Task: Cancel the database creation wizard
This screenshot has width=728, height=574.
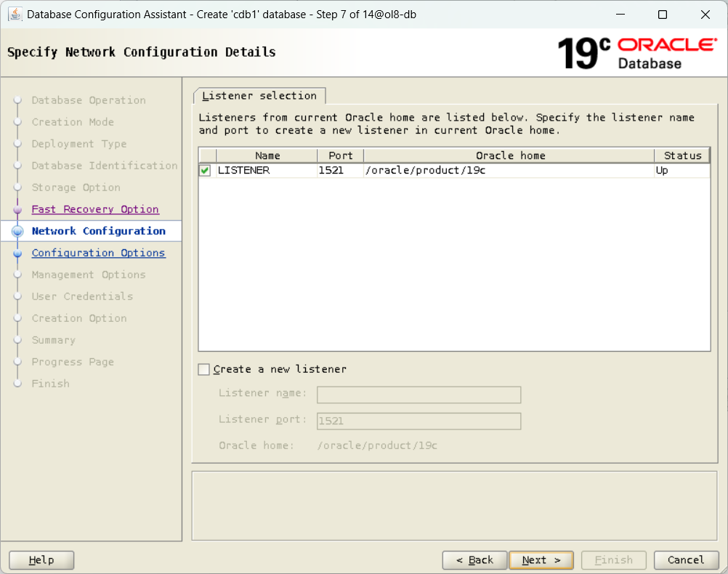Action: tap(686, 560)
